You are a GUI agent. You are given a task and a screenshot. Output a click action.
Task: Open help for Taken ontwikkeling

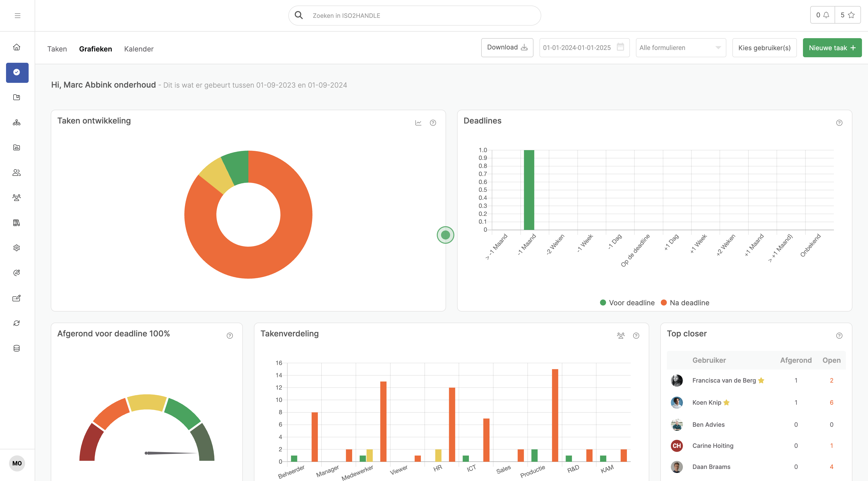pos(433,123)
